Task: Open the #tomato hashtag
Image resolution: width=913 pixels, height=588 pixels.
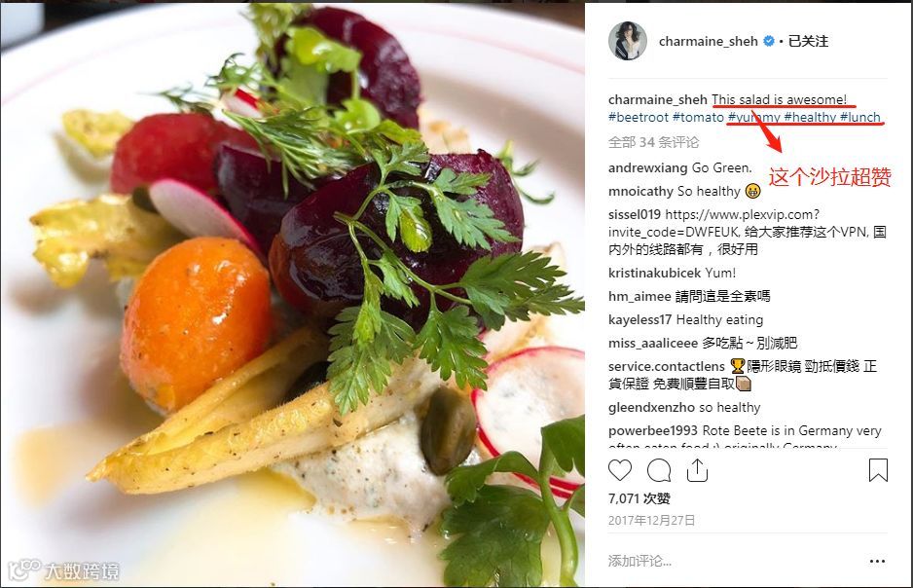Action: [x=698, y=117]
